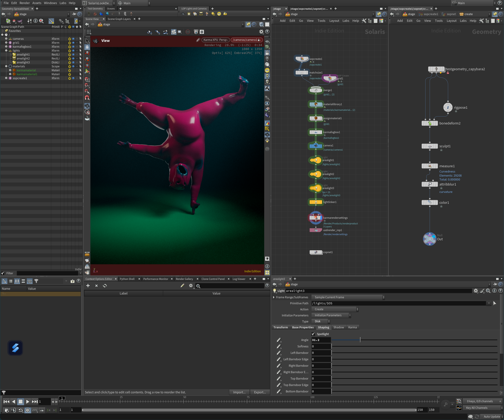
Task: Click the usdrender_rop1 node icon
Action: [x=316, y=230]
